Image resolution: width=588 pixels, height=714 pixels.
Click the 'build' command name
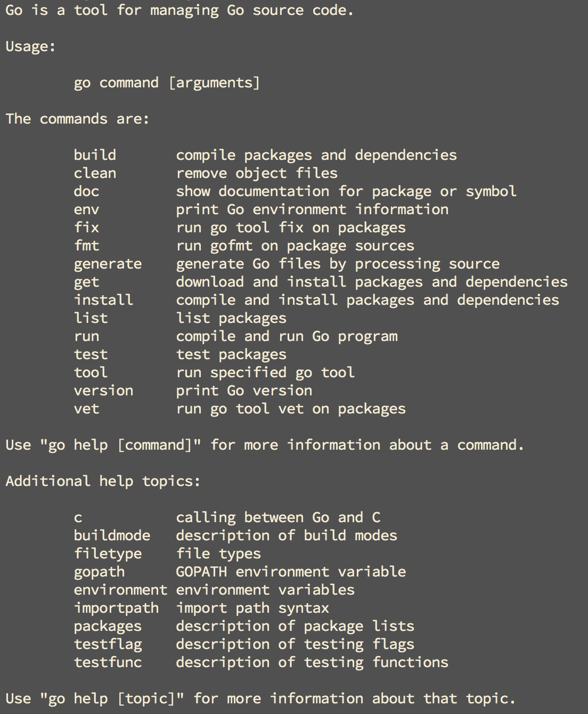point(95,155)
